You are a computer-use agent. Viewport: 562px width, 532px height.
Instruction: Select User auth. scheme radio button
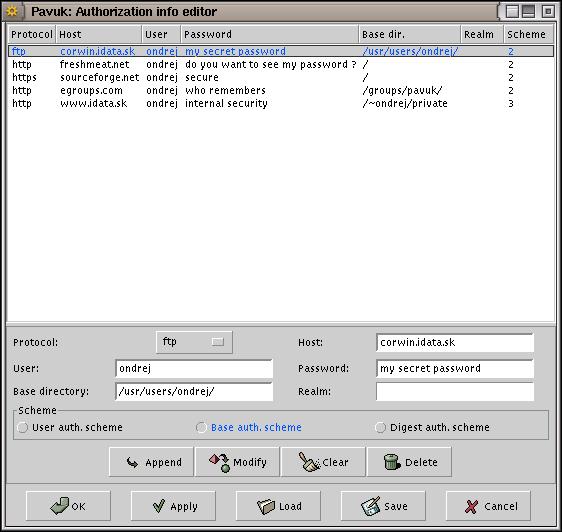point(22,427)
